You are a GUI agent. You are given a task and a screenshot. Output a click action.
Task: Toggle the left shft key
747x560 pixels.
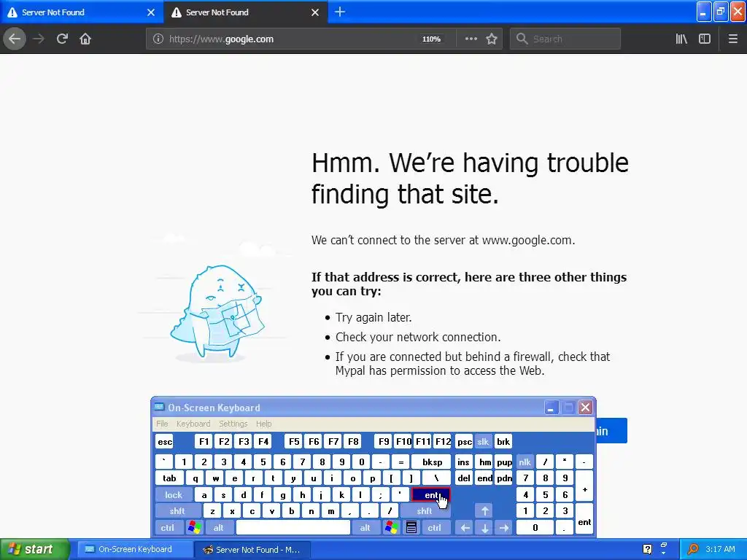tap(177, 511)
